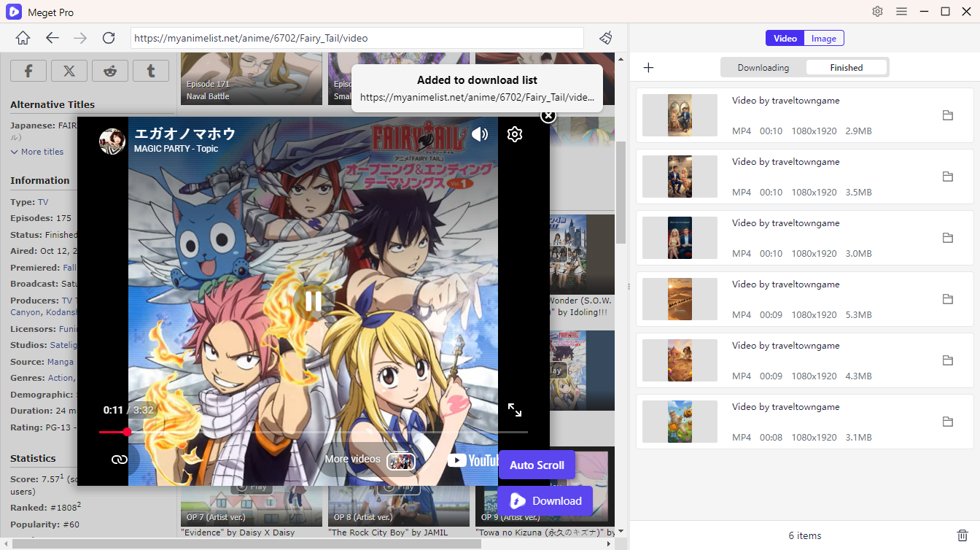Add a new download with the plus icon
The height and width of the screenshot is (550, 980).
pyautogui.click(x=648, y=67)
